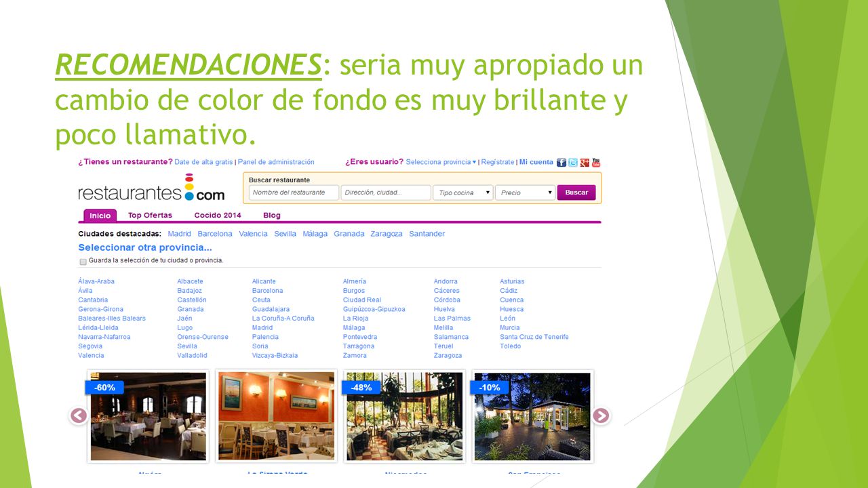Open the Facebook social icon
The width and height of the screenshot is (868, 488).
(x=561, y=163)
